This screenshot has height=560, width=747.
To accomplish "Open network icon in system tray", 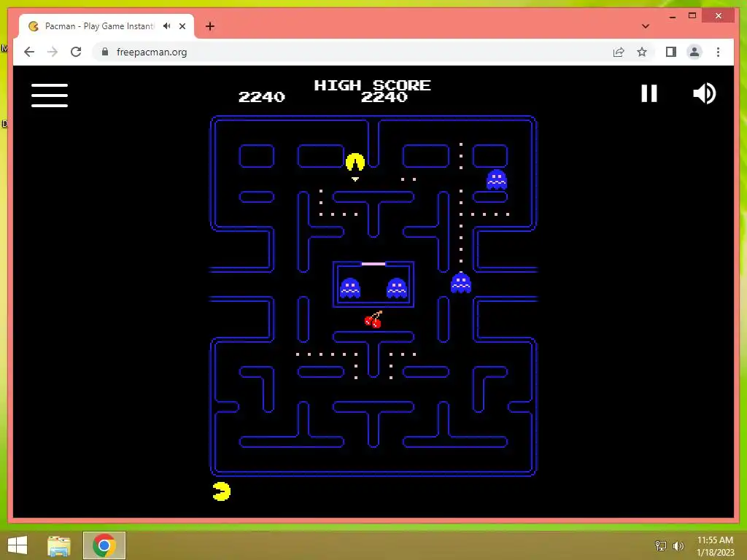I will [660, 545].
